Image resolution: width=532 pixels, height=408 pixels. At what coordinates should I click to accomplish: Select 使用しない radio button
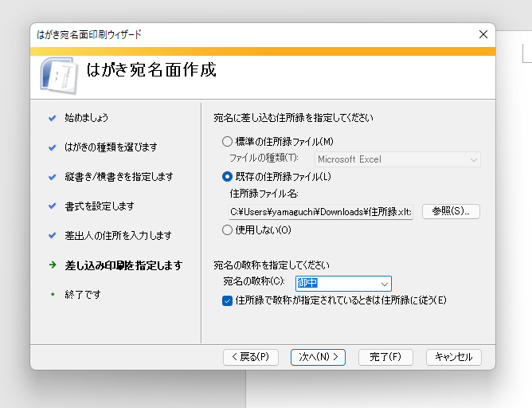tap(227, 230)
